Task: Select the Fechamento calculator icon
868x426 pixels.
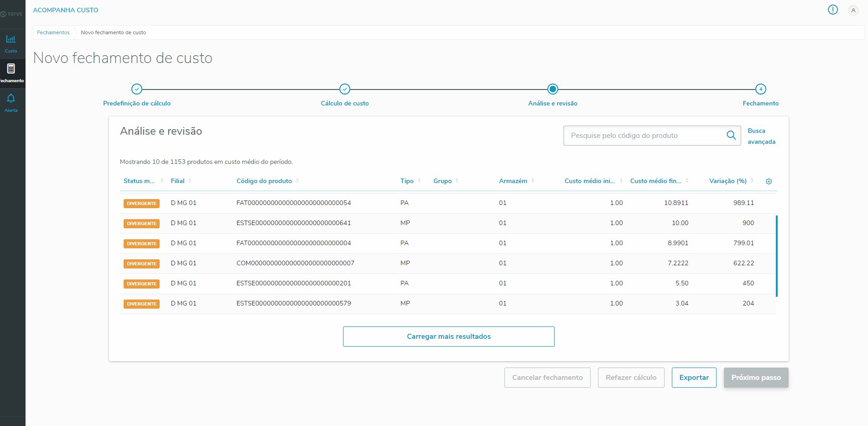Action: (11, 69)
